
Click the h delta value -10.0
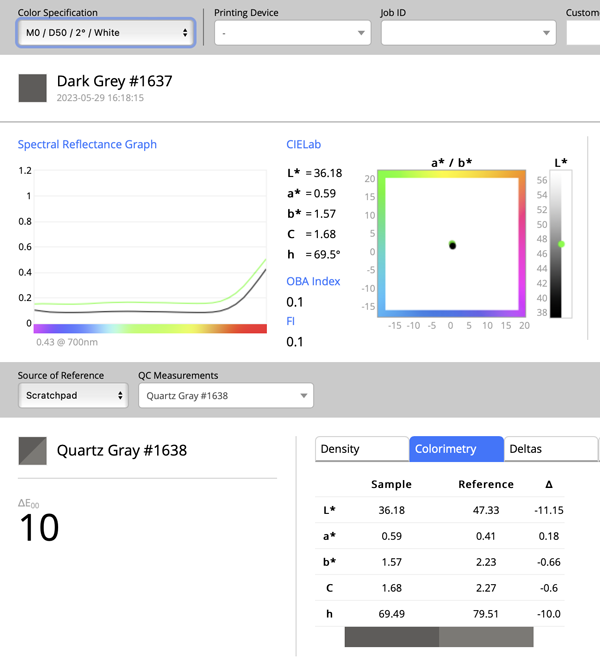[x=549, y=614]
